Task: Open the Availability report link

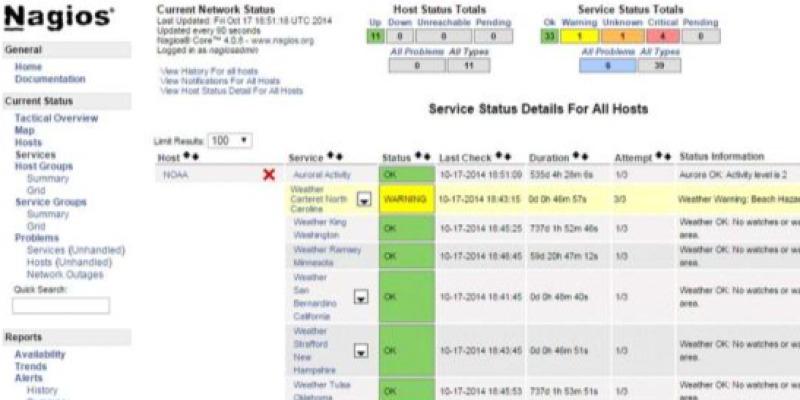Action: click(x=40, y=354)
